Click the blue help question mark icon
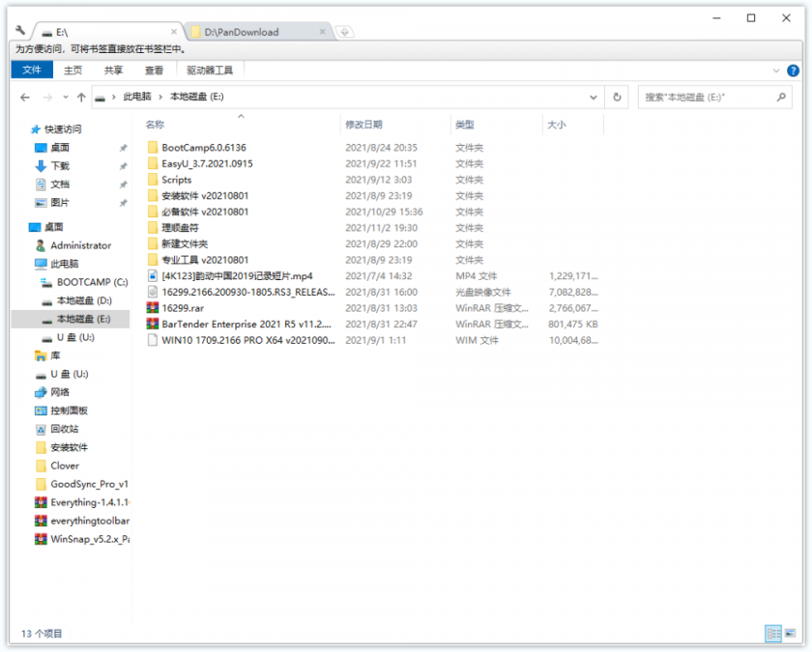 click(x=793, y=71)
